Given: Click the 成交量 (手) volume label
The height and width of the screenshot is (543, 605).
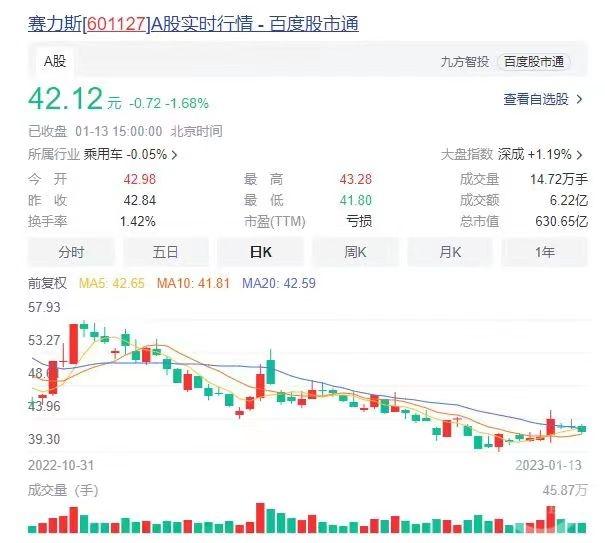Looking at the screenshot, I should click(63, 491).
